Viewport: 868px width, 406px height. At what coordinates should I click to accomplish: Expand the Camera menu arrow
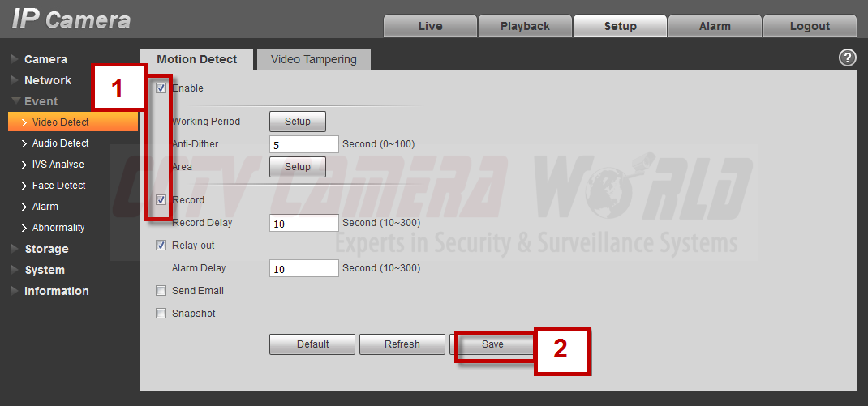tap(15, 59)
